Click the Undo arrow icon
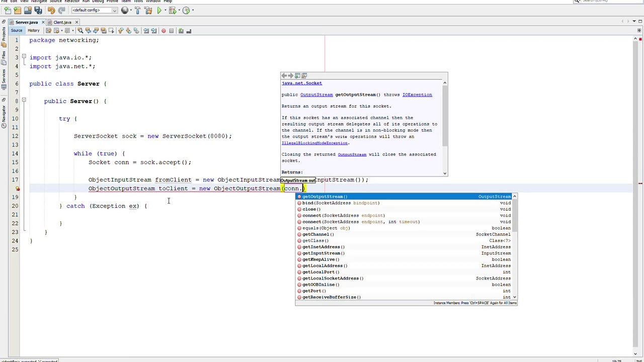 point(51,10)
